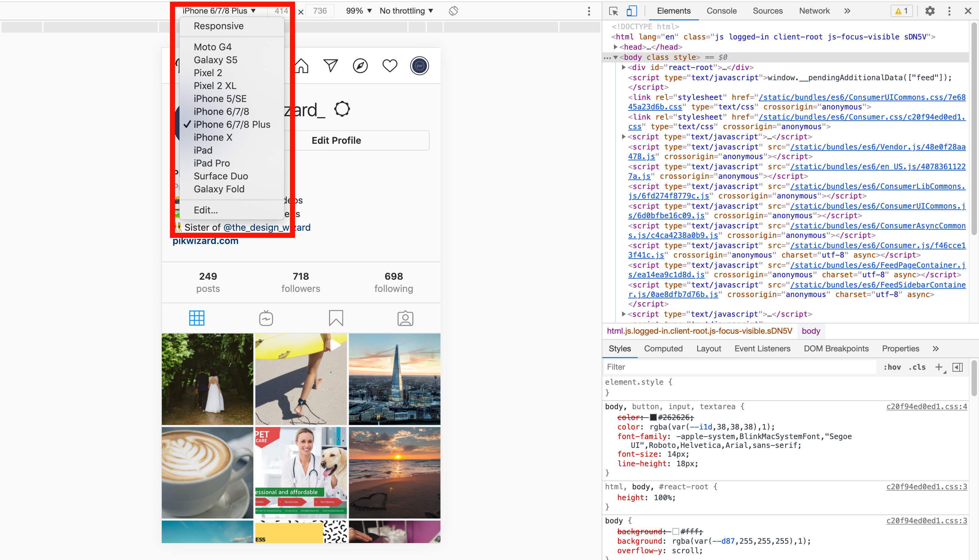Open Instagram direct messages icon
The width and height of the screenshot is (979, 560).
[331, 66]
